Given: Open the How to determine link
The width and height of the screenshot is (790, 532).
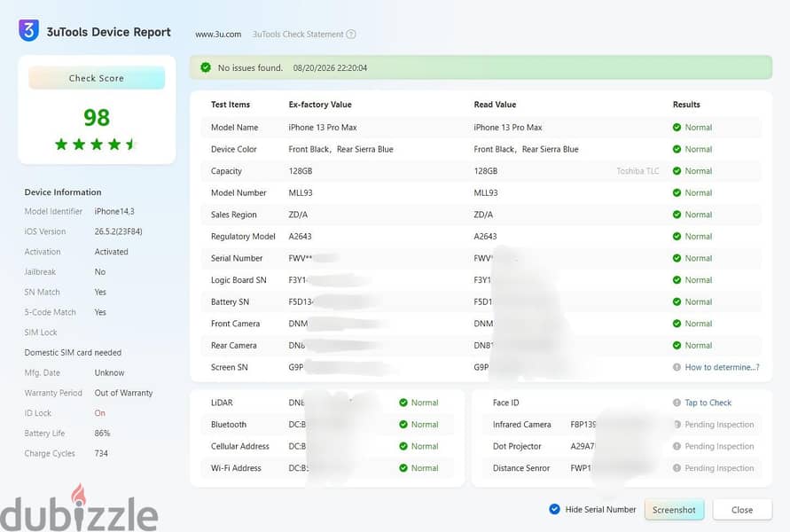Looking at the screenshot, I should click(722, 367).
